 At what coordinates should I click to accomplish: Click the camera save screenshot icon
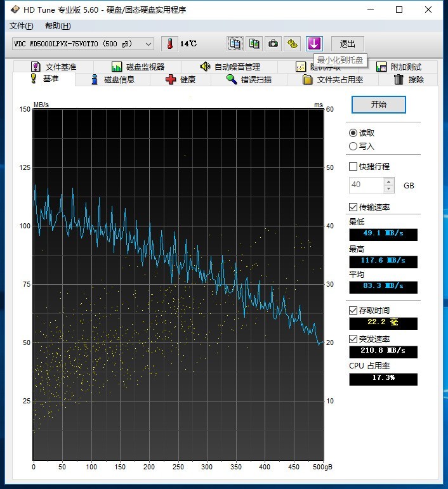(x=273, y=44)
